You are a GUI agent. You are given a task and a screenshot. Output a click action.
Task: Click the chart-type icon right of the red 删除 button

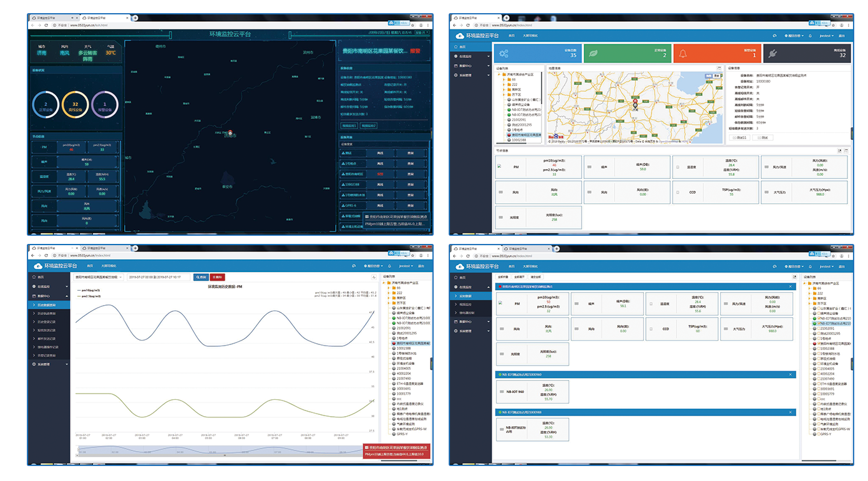tap(374, 277)
